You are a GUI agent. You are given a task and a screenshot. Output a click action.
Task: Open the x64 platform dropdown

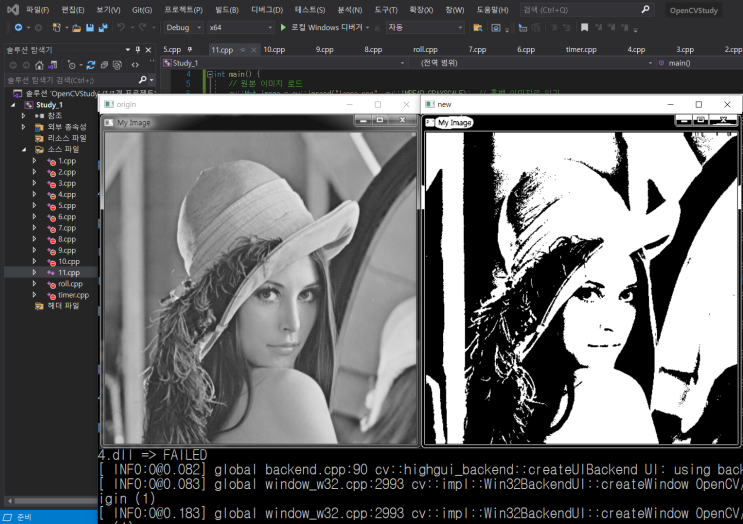pyautogui.click(x=241, y=27)
